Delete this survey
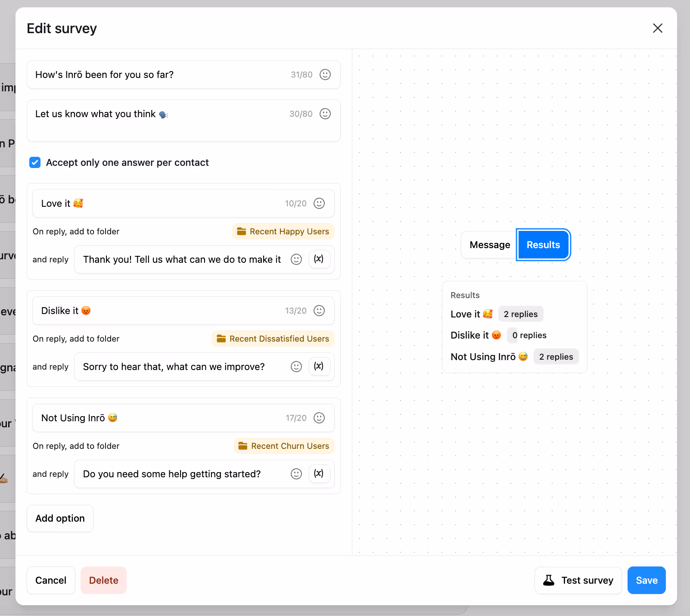The width and height of the screenshot is (690, 616). (103, 580)
